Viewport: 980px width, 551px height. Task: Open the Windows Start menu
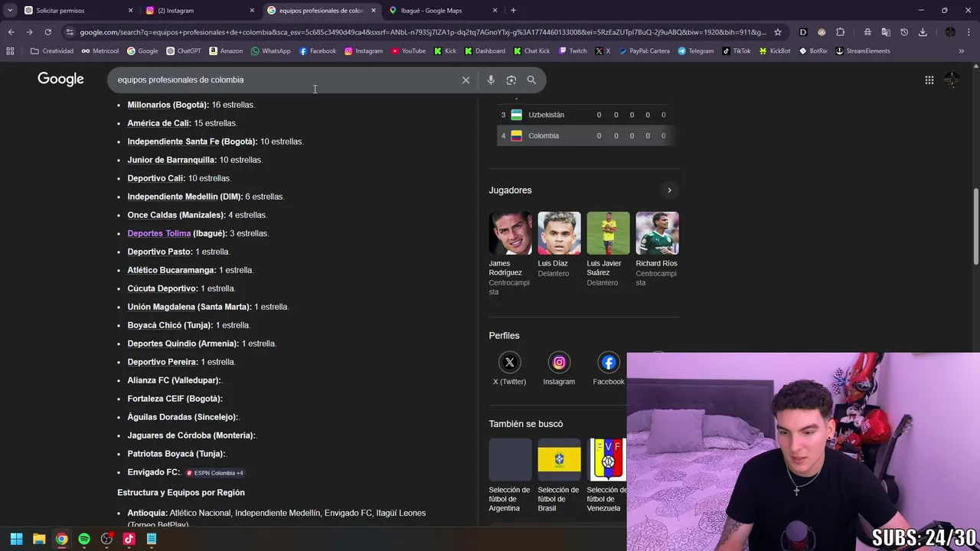click(x=16, y=539)
